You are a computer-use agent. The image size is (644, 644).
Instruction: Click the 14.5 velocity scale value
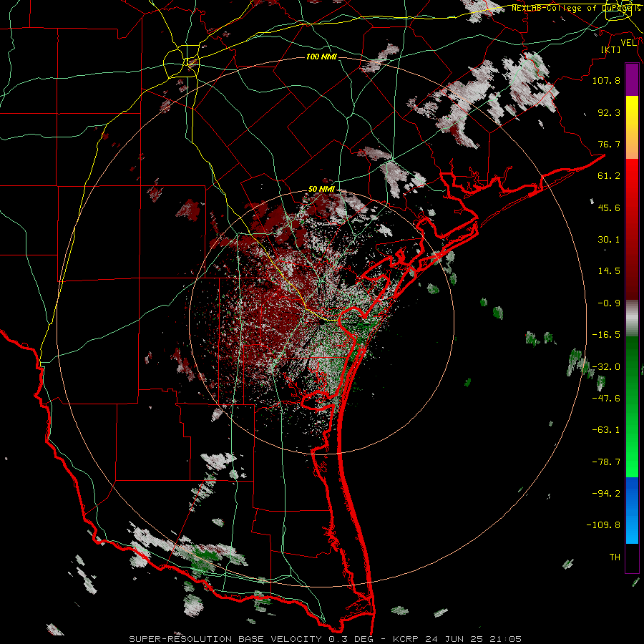coord(609,271)
